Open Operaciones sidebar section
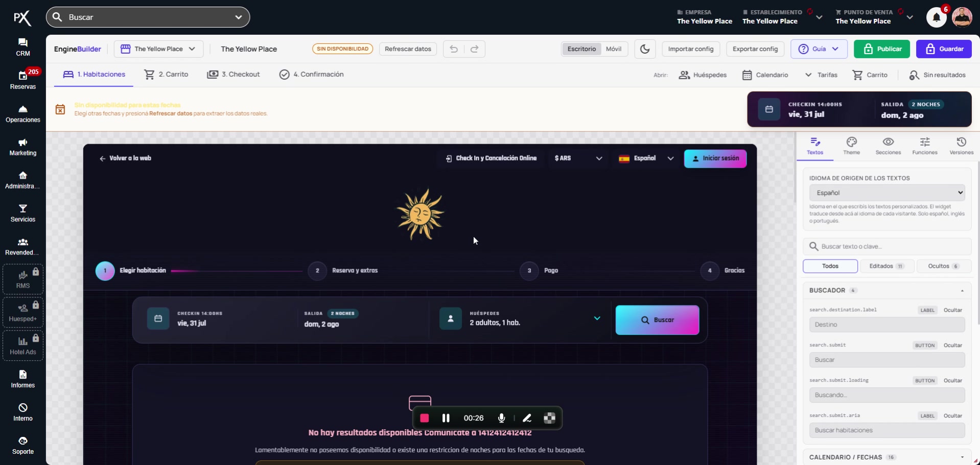The width and height of the screenshot is (980, 465). point(23,113)
